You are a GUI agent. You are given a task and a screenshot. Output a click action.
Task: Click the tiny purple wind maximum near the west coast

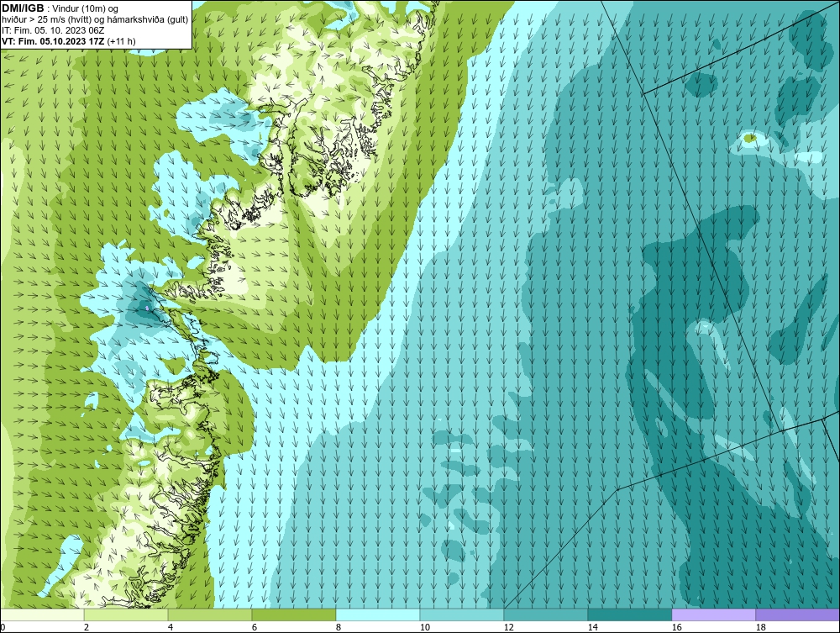click(x=147, y=309)
